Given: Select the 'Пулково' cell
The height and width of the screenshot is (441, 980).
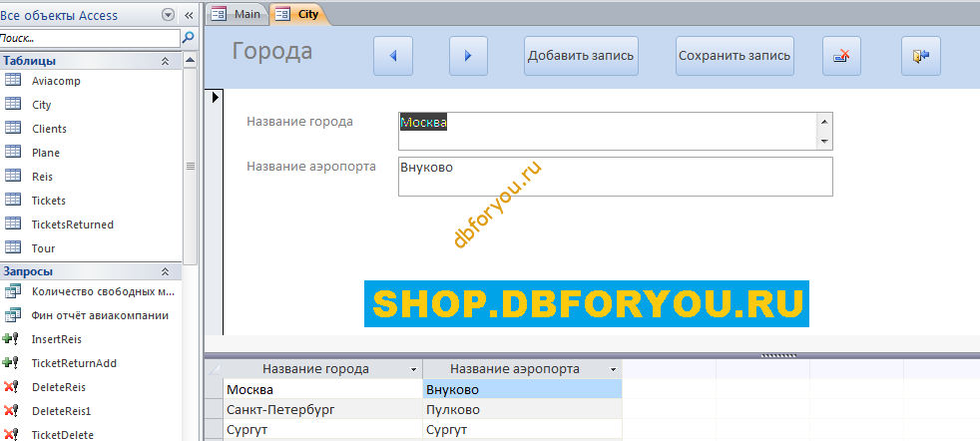Looking at the screenshot, I should coord(523,410).
